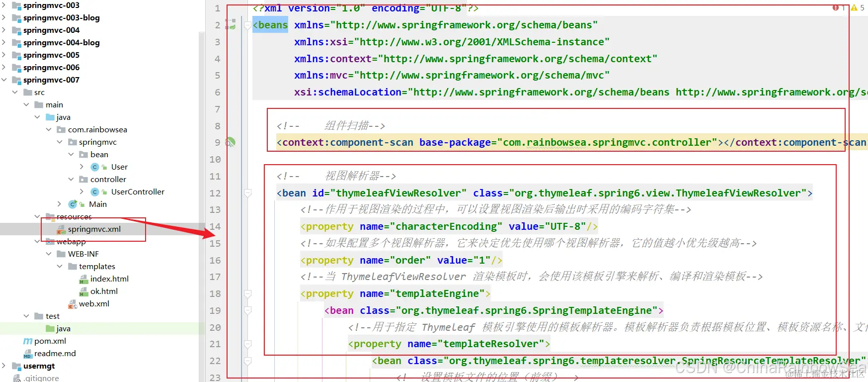
Task: Click the Spring bean gutter icon on line 2
Action: 231,24
